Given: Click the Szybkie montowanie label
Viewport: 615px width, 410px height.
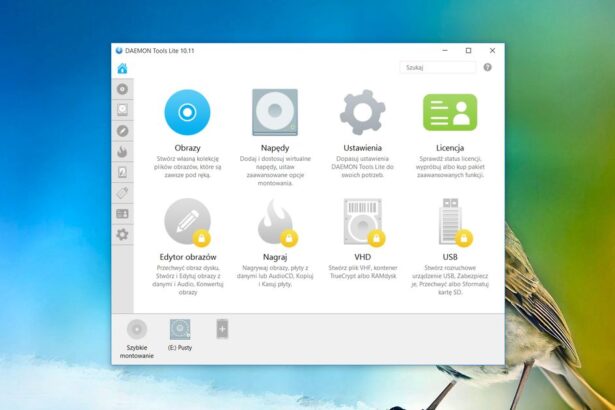Looking at the screenshot, I should [x=137, y=352].
